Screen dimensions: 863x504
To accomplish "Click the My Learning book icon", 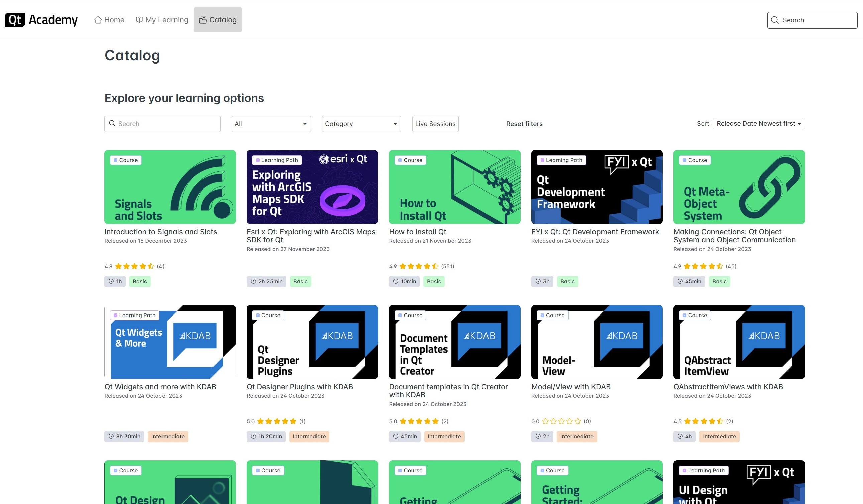I will [139, 20].
